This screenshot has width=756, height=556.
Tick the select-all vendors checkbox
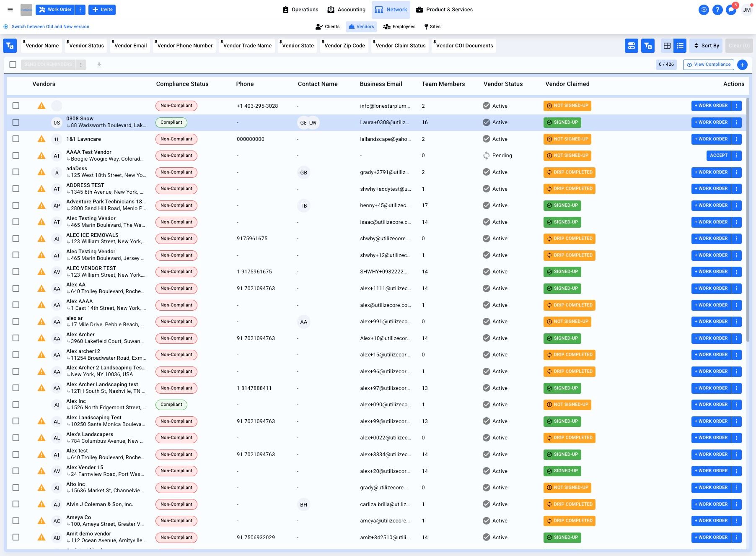tap(13, 65)
